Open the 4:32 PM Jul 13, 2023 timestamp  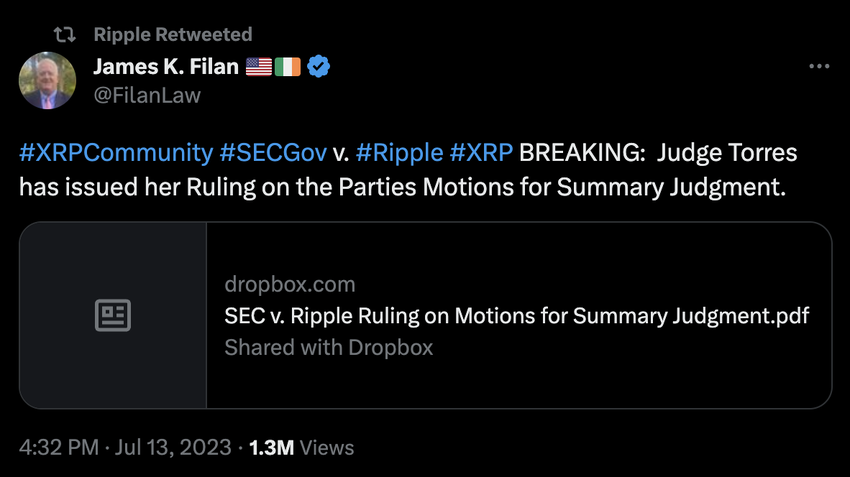coord(125,448)
